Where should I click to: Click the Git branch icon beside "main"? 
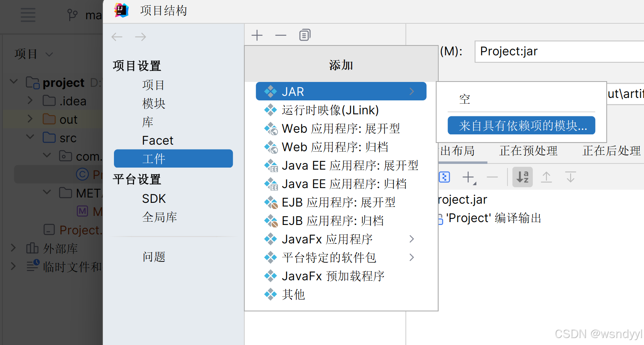tap(73, 15)
